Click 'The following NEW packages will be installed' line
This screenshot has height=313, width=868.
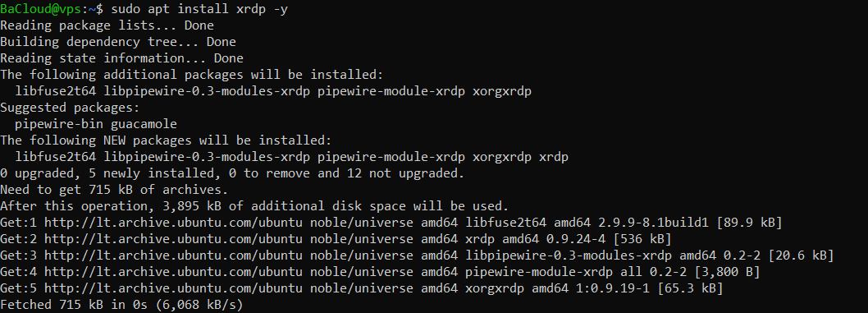tap(166, 140)
